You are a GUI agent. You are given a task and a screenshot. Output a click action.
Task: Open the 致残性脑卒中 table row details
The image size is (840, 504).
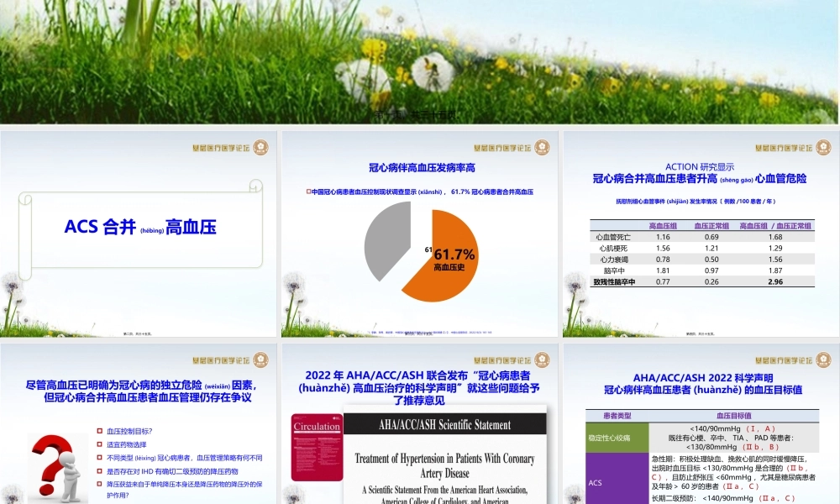coord(614,281)
